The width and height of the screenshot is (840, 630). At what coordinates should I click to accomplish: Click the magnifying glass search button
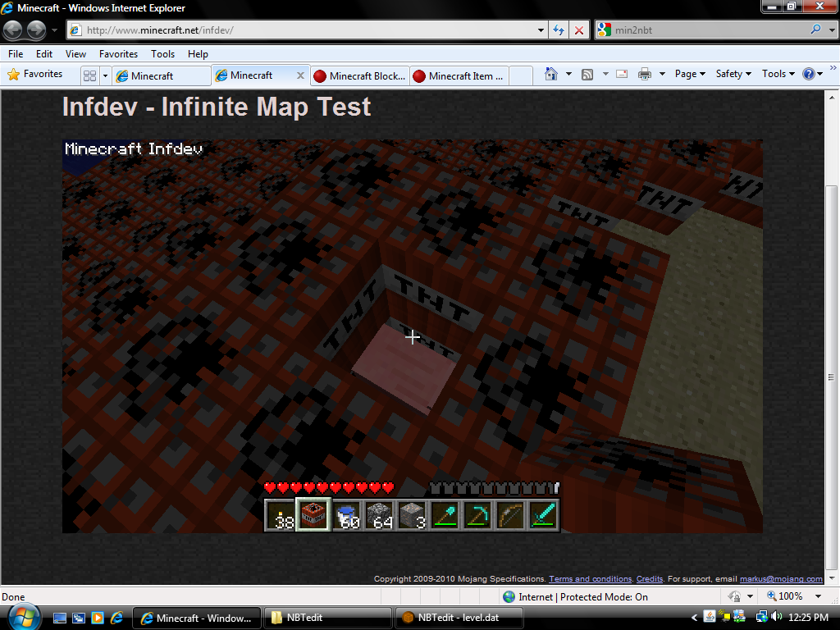(815, 30)
